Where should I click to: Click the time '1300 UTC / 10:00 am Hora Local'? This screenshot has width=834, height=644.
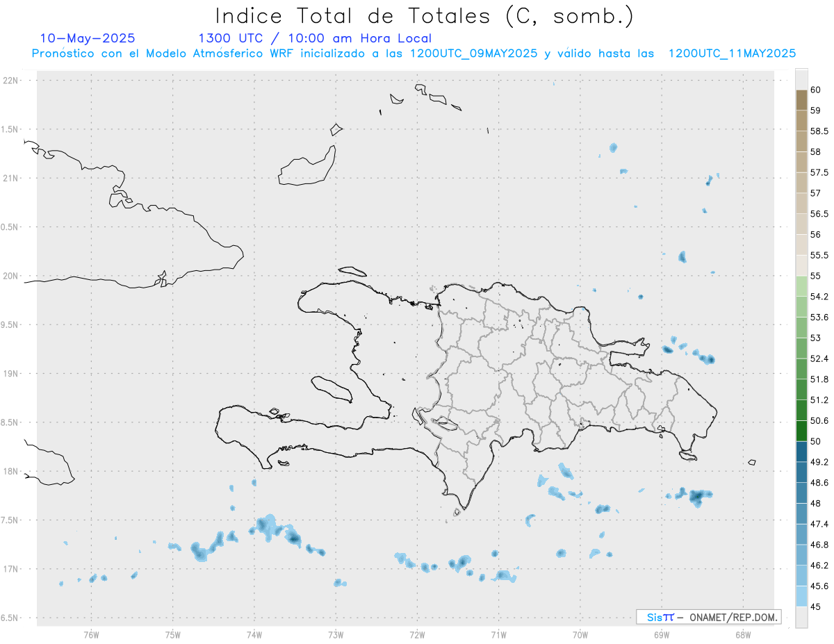(x=315, y=39)
